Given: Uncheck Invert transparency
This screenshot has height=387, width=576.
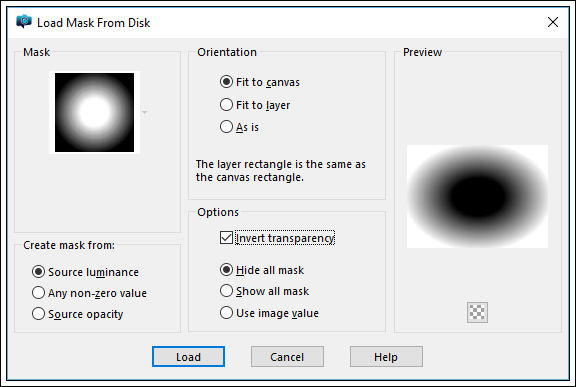Looking at the screenshot, I should (x=277, y=238).
